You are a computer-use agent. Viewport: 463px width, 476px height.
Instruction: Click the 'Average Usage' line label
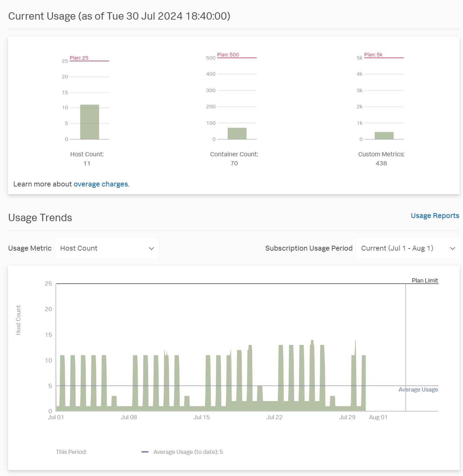coord(418,389)
